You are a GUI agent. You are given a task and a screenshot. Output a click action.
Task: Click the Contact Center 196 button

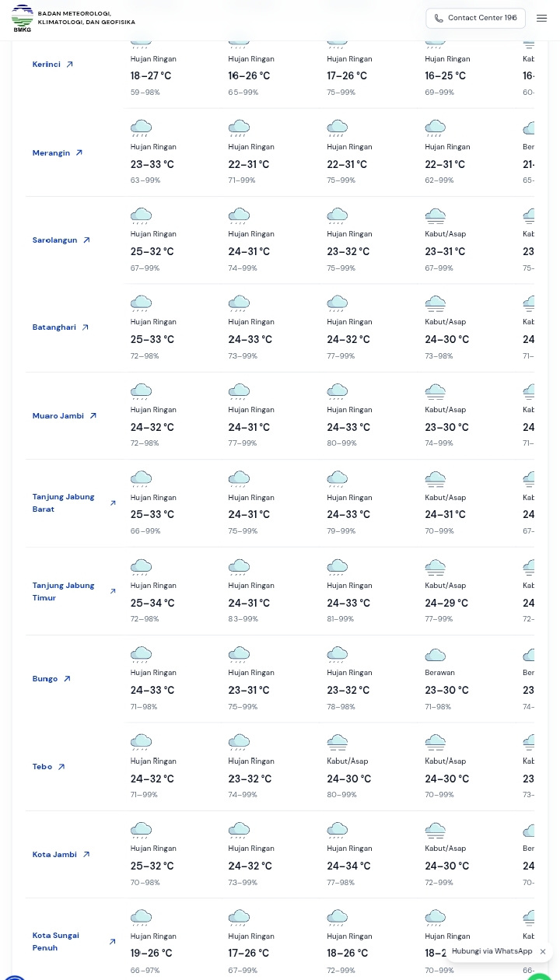(x=475, y=18)
